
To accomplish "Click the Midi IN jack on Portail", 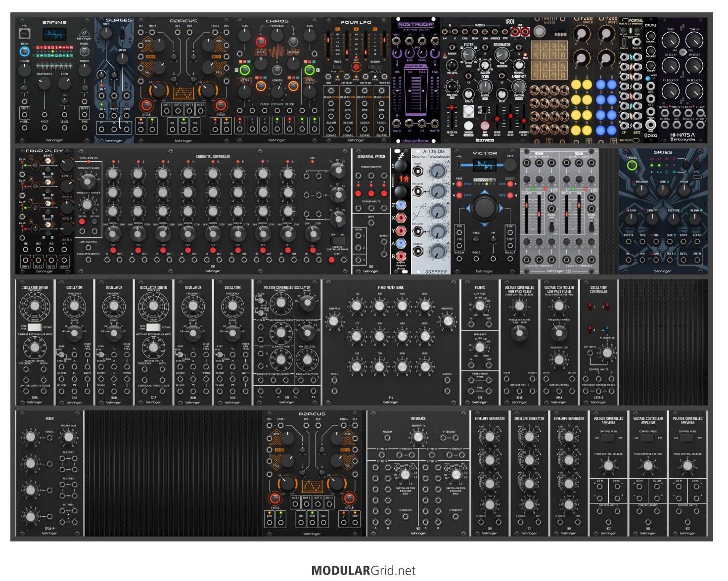I will coord(637,41).
